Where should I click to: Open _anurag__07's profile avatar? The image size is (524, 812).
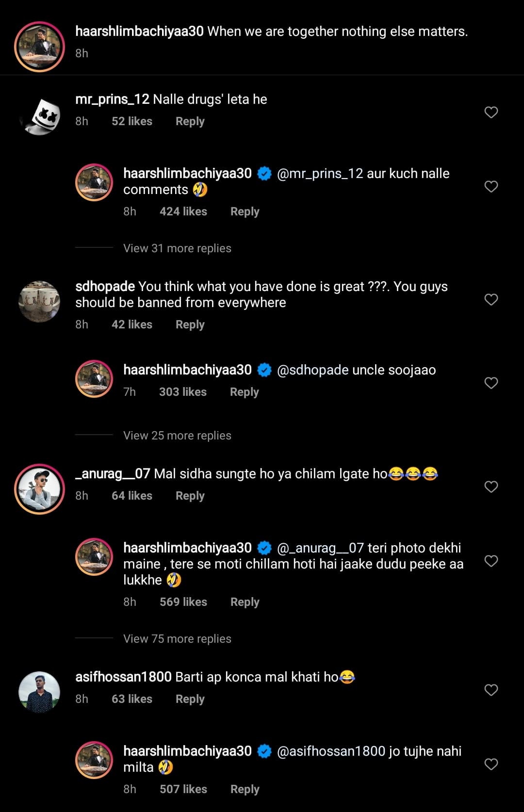tap(39, 489)
